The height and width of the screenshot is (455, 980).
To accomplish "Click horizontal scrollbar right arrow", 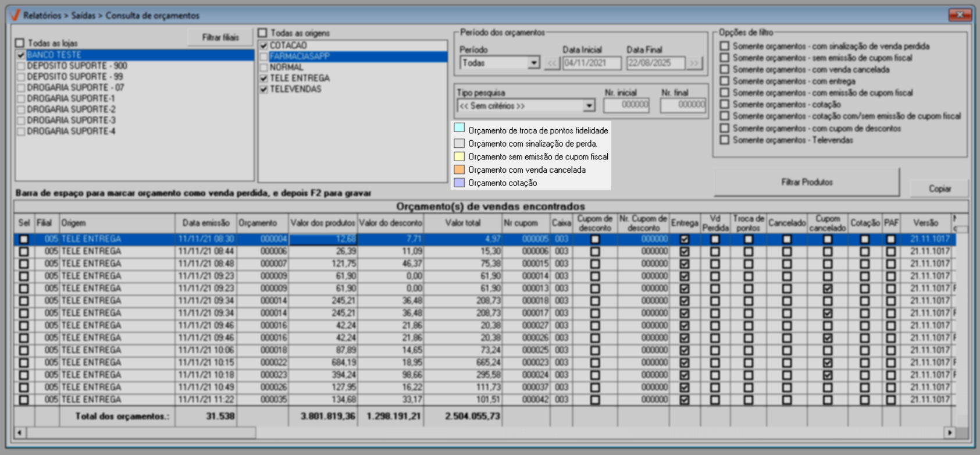I will tap(950, 432).
